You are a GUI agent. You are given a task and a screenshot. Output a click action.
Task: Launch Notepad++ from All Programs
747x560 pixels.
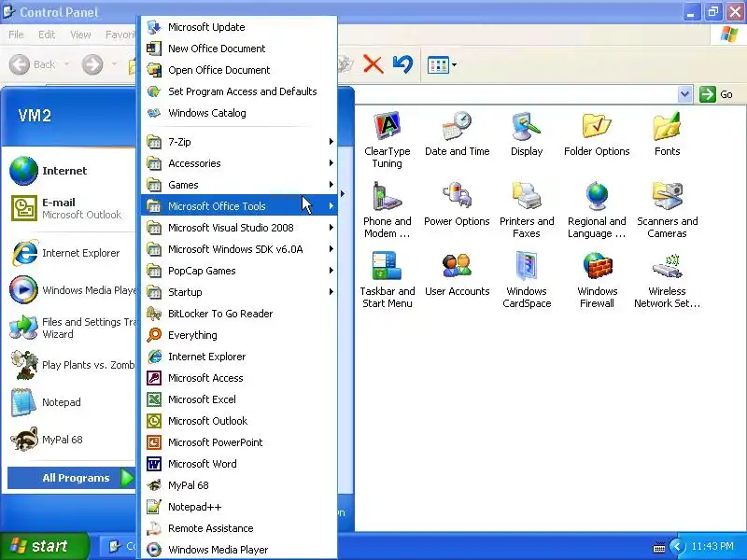point(239,507)
